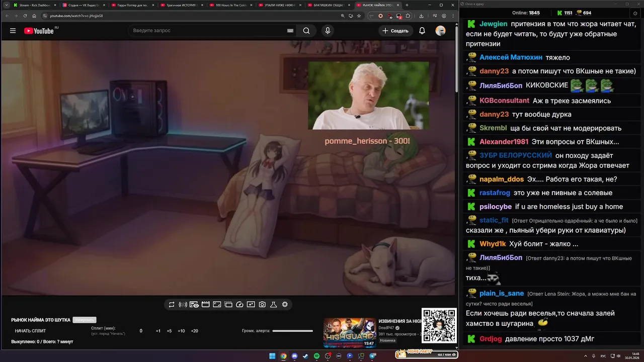Show hidden tray icons chevron

(586, 356)
